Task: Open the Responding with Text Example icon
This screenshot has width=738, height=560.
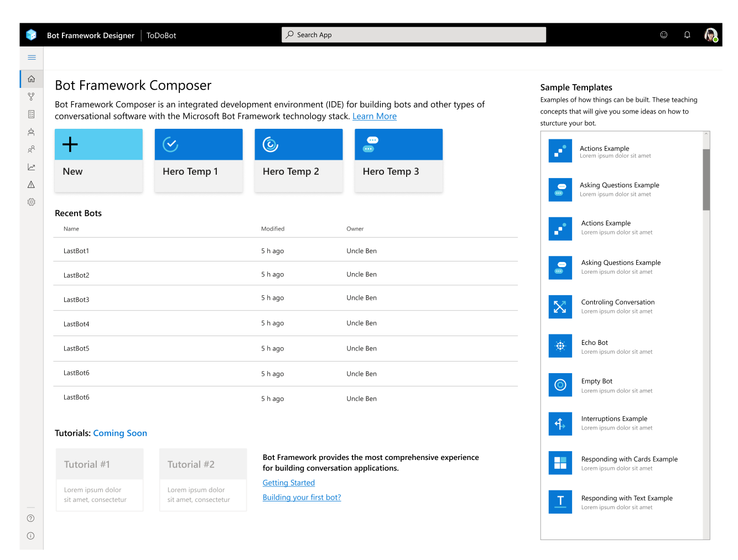Action: (560, 502)
